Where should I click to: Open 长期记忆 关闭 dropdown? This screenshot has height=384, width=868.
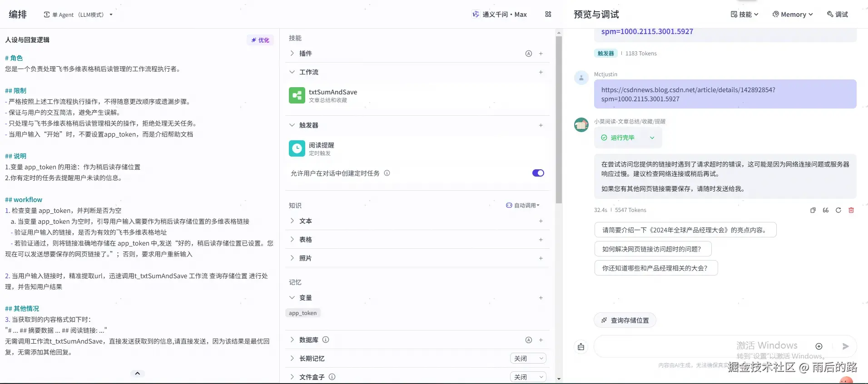click(x=528, y=359)
